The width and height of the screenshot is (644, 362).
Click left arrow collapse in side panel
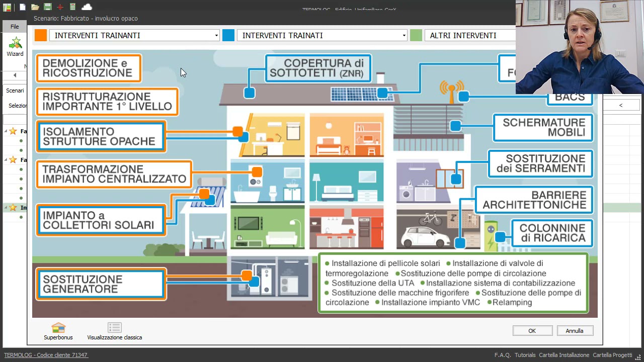click(x=15, y=75)
